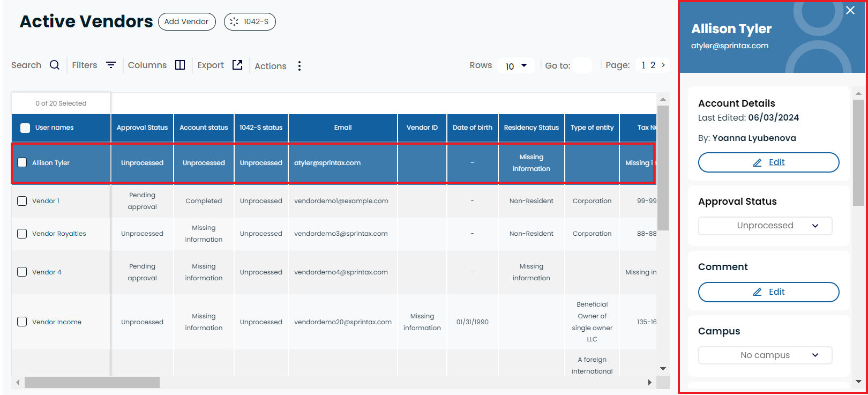This screenshot has width=868, height=395.
Task: Click the table vertical scrollbar thumb
Action: click(x=663, y=168)
